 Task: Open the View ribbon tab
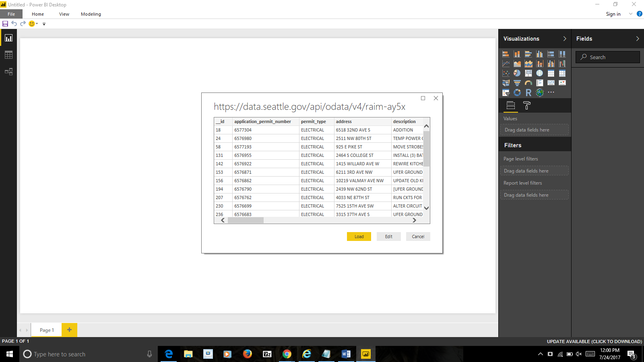[64, 14]
